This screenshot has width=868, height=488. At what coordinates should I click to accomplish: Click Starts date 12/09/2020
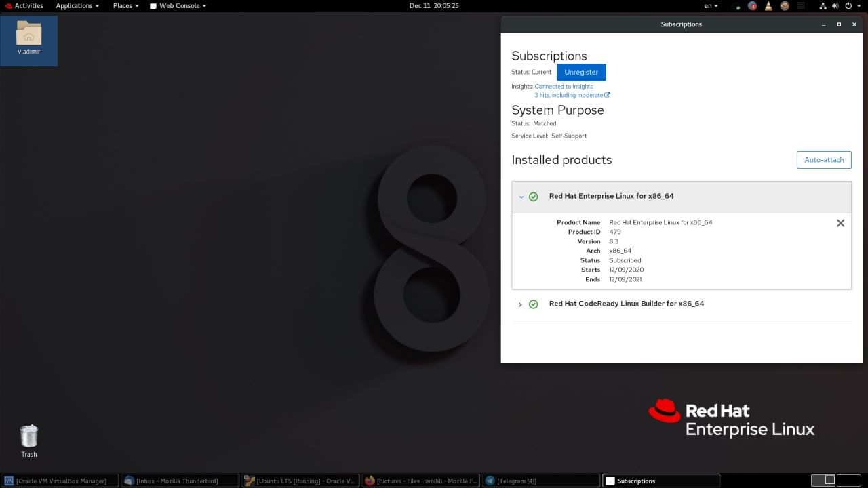point(627,270)
